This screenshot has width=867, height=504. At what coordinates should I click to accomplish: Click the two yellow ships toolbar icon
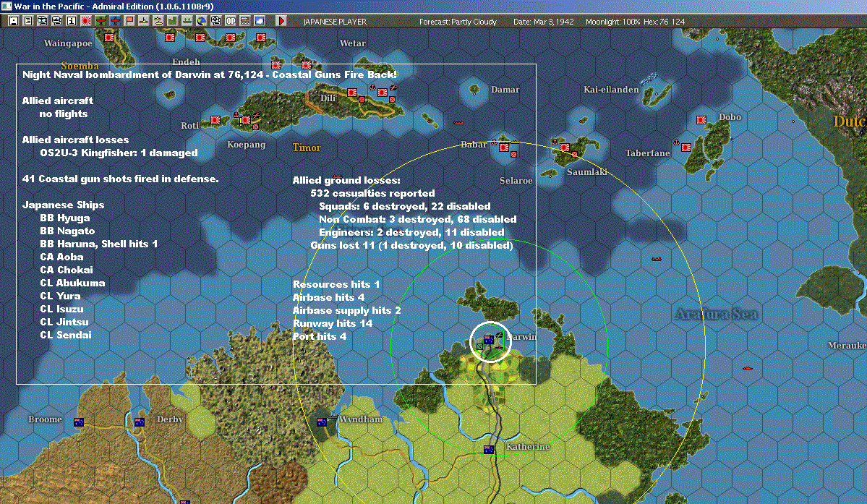click(158, 21)
